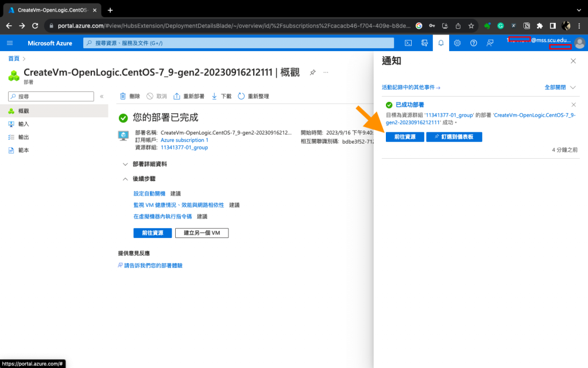The width and height of the screenshot is (588, 368).
Task: Click the Grammarly extension icon
Action: coord(500,26)
